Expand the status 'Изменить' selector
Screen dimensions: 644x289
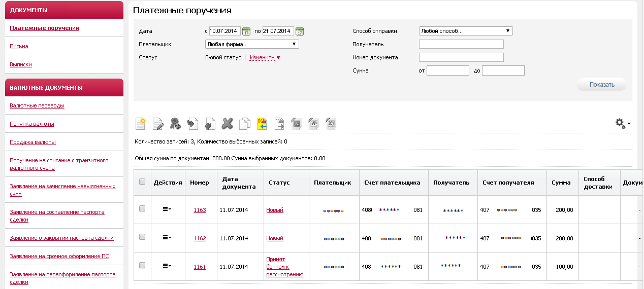(265, 57)
